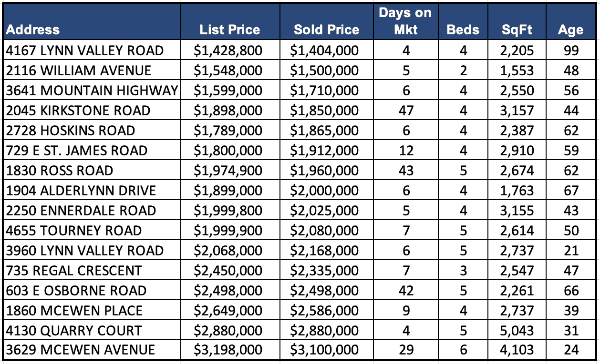The image size is (600, 364).
Task: Select the 2728 HOSKINS ROAD cell
Action: coord(71,131)
